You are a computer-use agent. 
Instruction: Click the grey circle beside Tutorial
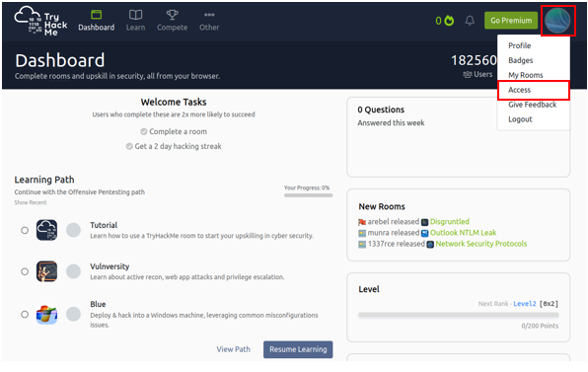tap(73, 230)
